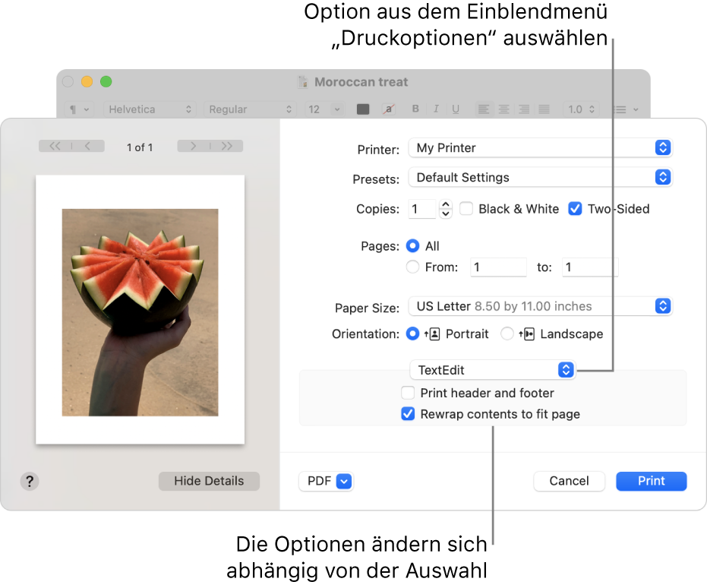The width and height of the screenshot is (707, 588).
Task: Open the list bullets and numbering menu
Action: [626, 109]
